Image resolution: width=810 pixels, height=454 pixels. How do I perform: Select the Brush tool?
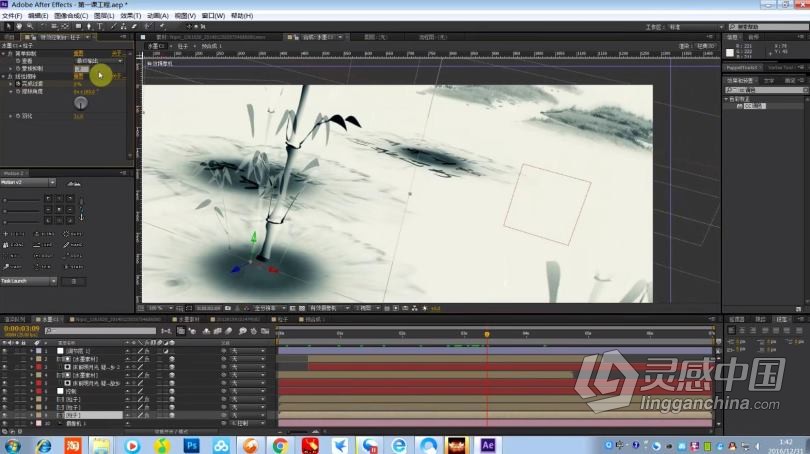pyautogui.click(x=113, y=26)
